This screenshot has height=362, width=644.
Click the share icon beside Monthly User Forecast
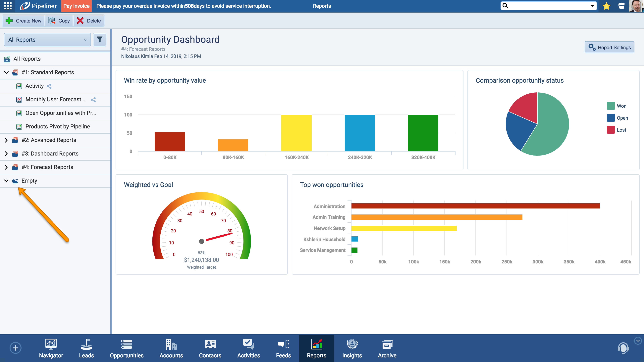pyautogui.click(x=93, y=100)
